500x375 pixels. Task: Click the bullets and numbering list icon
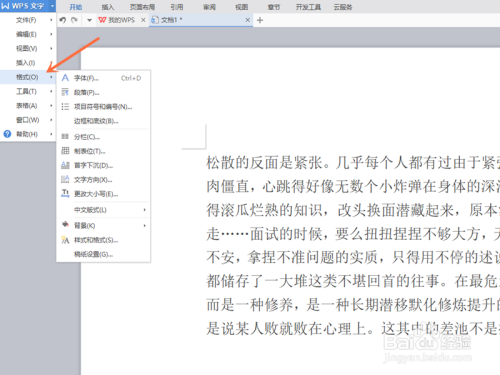(65, 107)
